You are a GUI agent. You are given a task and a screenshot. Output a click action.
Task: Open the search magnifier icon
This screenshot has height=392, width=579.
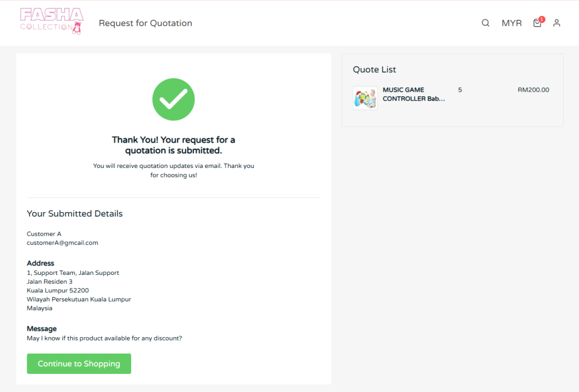point(486,23)
